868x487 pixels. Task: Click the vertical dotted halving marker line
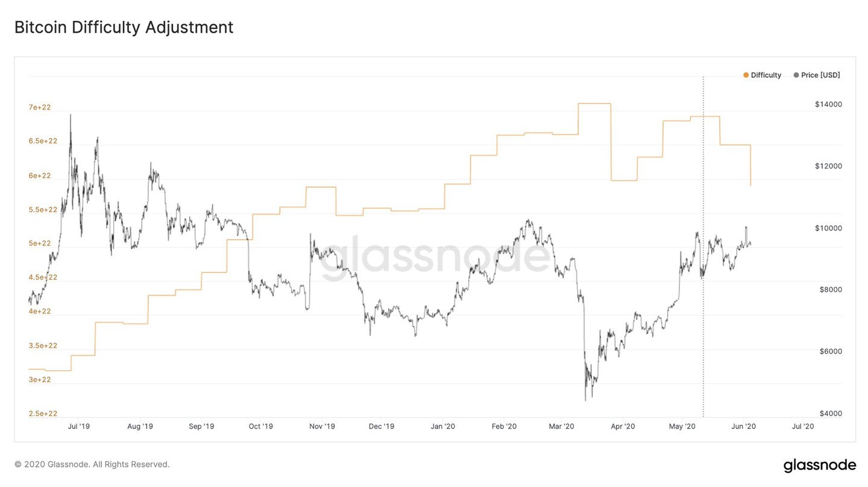(x=703, y=247)
